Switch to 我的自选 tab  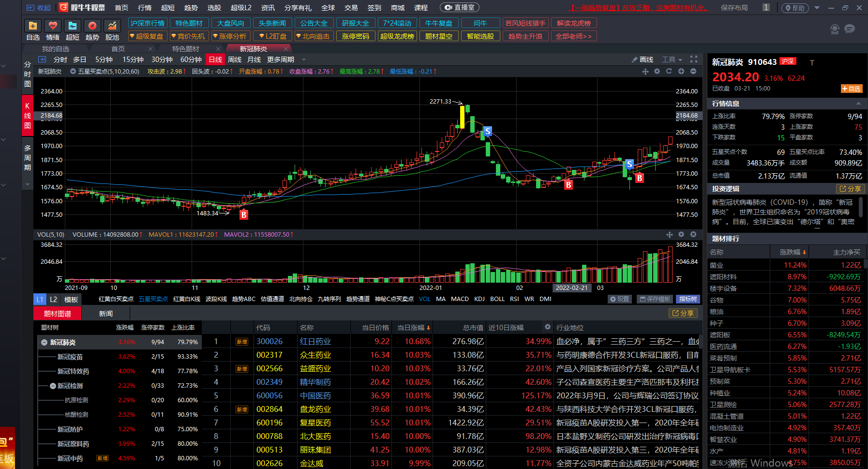[x=56, y=49]
